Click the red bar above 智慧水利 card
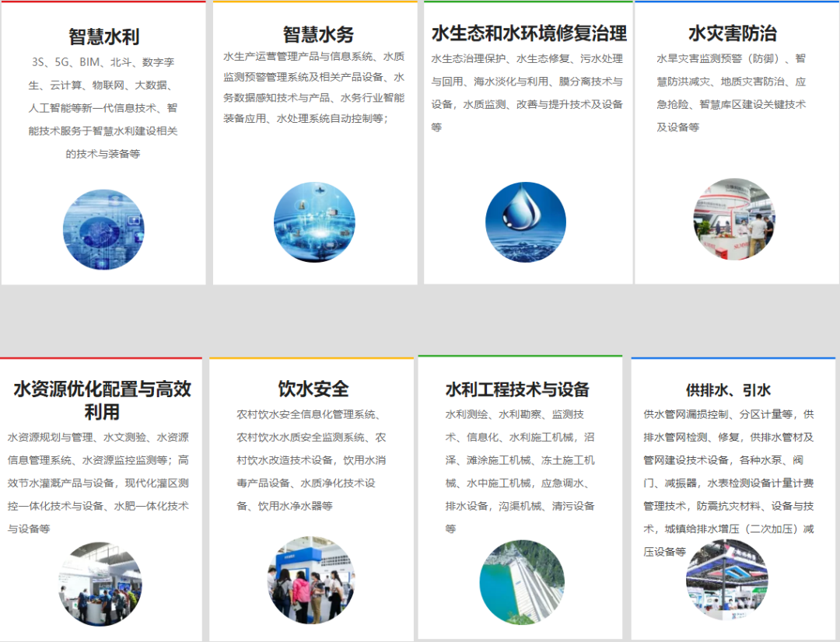 click(x=103, y=3)
